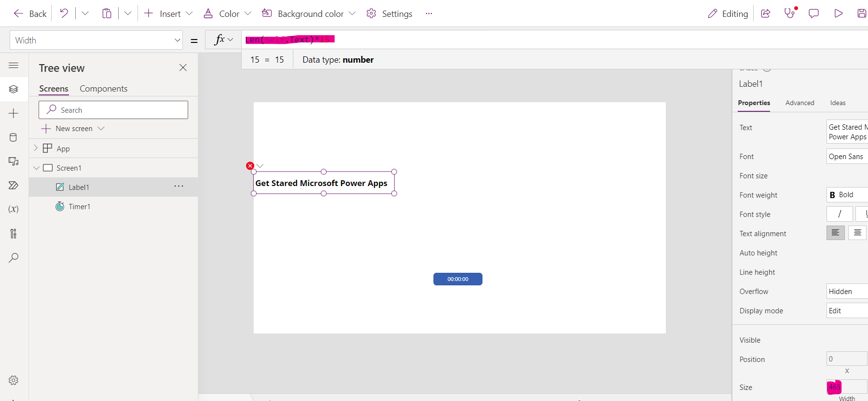The width and height of the screenshot is (868, 401).
Task: Open the fx formula function dropdown
Action: [x=224, y=40]
